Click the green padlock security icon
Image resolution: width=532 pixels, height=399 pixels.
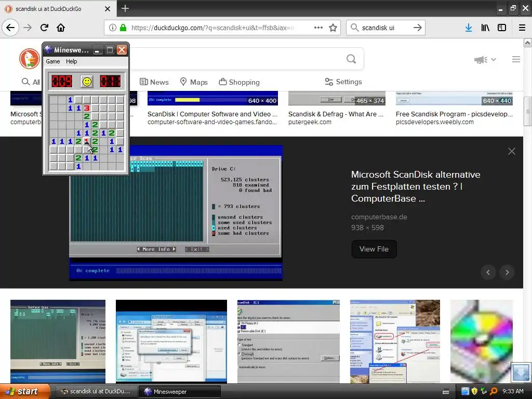(x=123, y=28)
